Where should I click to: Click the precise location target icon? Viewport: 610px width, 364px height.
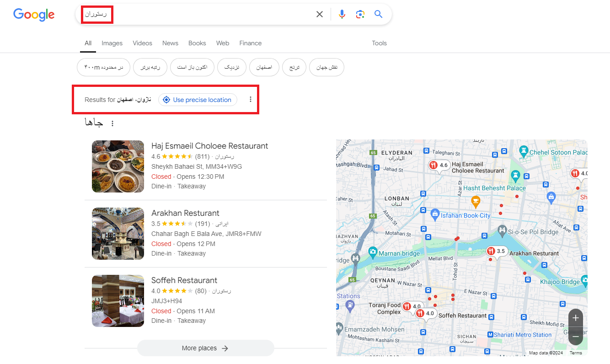166,100
